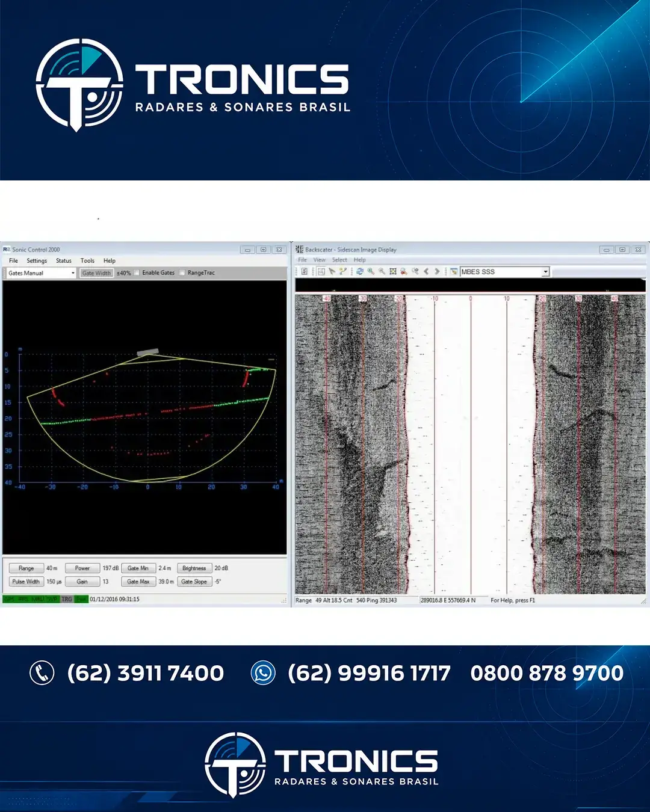Click the left arrow previous icon
650x812 pixels.
point(426,271)
